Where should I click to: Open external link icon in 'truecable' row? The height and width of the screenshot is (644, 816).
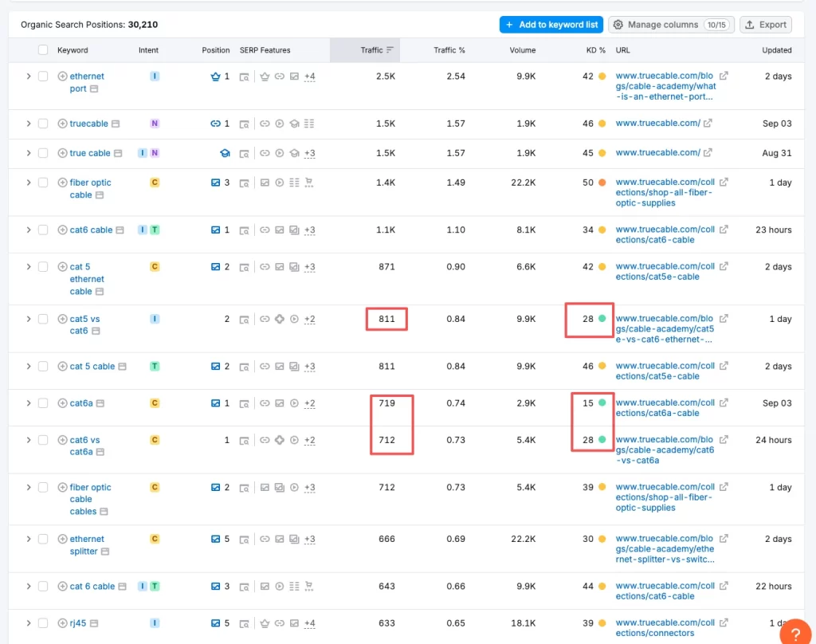click(x=708, y=124)
